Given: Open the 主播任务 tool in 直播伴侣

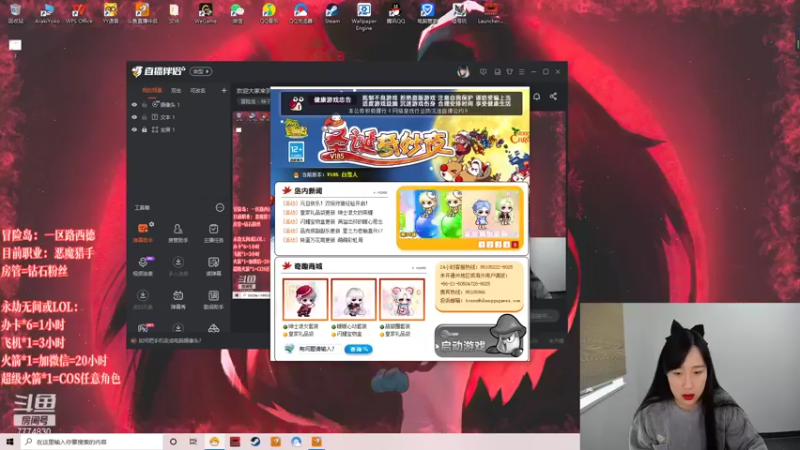Looking at the screenshot, I should click(213, 232).
